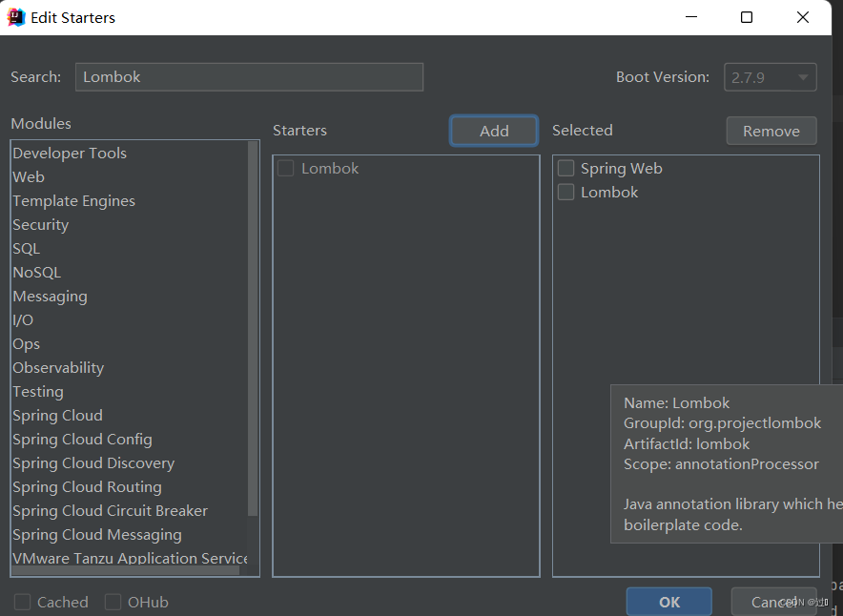Select the Spring Cloud module
843x616 pixels.
129,416
